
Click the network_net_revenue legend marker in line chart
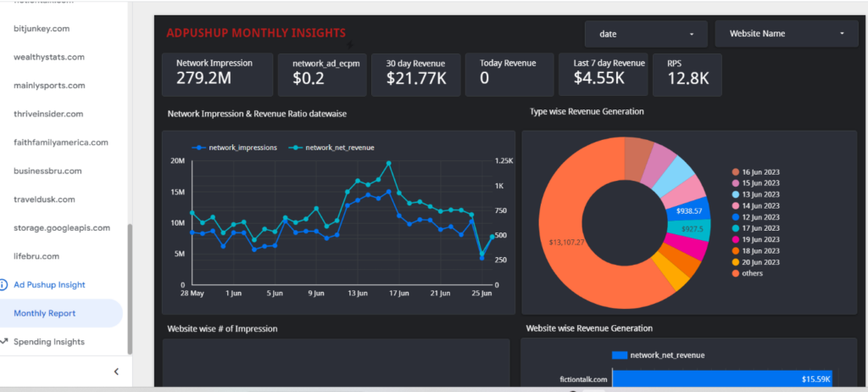298,148
